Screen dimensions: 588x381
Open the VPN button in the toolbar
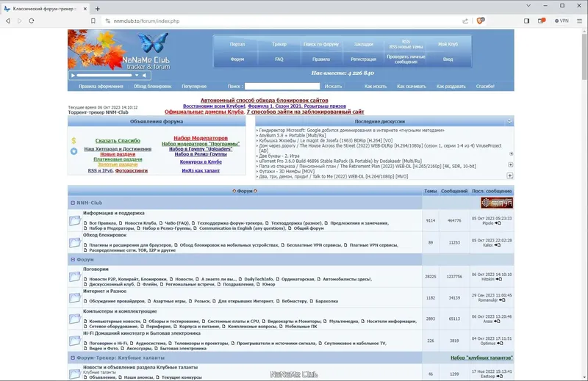(x=562, y=21)
